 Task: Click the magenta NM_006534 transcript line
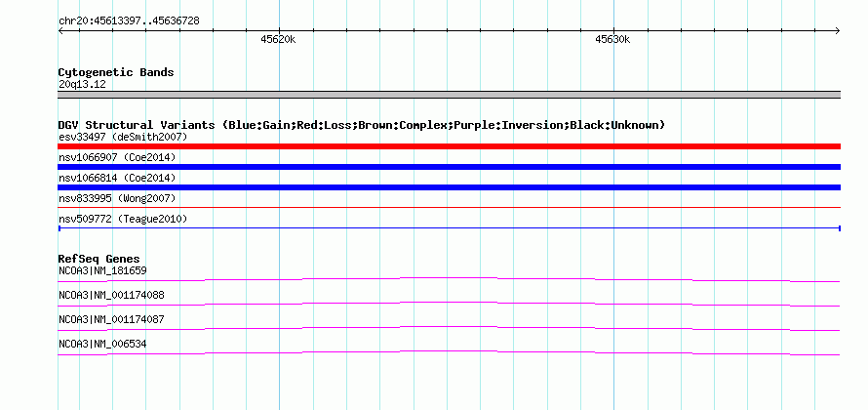[449, 352]
